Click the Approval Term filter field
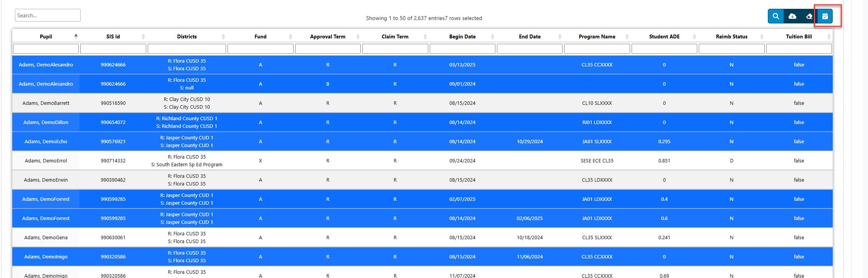 point(328,49)
